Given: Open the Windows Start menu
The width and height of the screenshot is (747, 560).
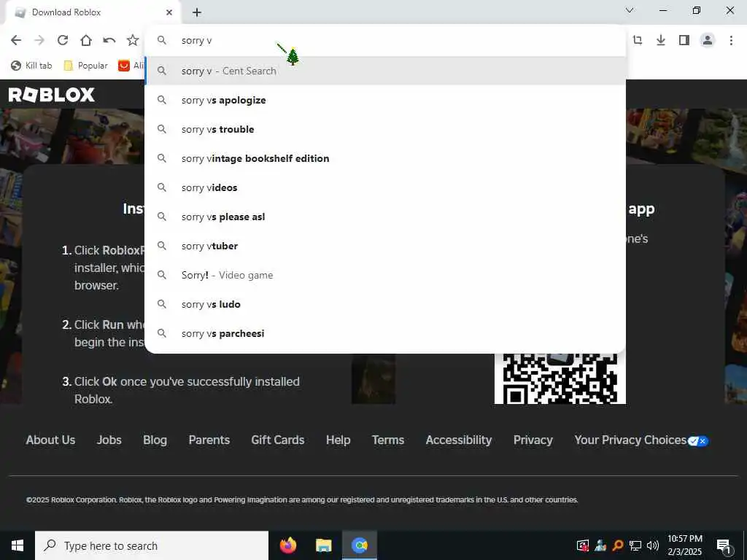Looking at the screenshot, I should pos(18,545).
